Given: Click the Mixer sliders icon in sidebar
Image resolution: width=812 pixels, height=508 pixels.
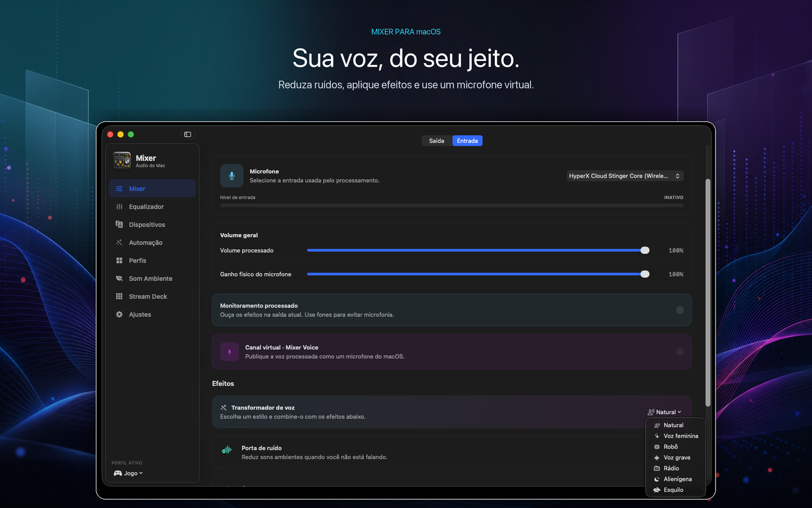Looking at the screenshot, I should (x=119, y=189).
